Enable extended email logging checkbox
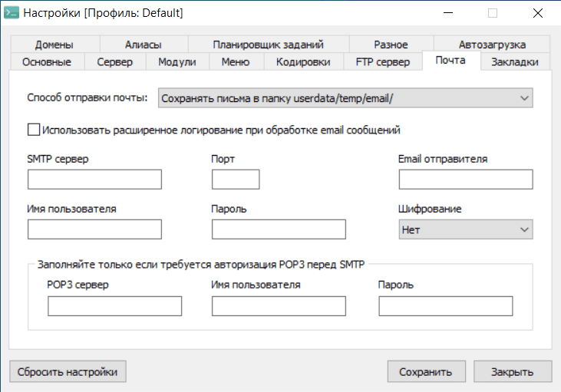Screen dimensions: 561x392 34,130
